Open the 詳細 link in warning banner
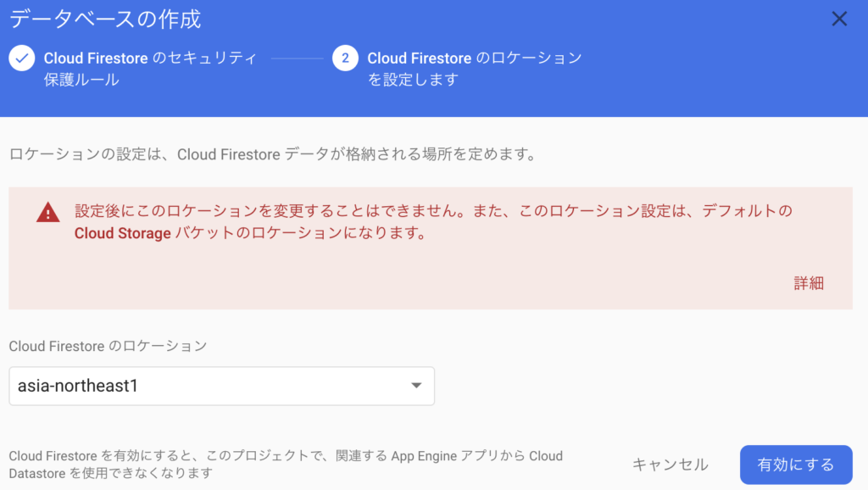868x490 pixels. click(x=809, y=283)
